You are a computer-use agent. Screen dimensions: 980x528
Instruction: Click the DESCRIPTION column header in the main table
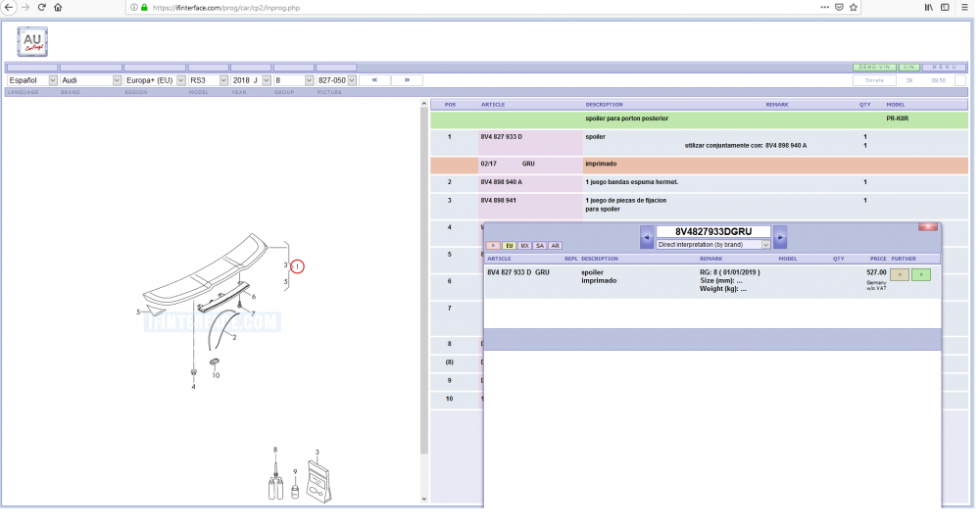604,105
